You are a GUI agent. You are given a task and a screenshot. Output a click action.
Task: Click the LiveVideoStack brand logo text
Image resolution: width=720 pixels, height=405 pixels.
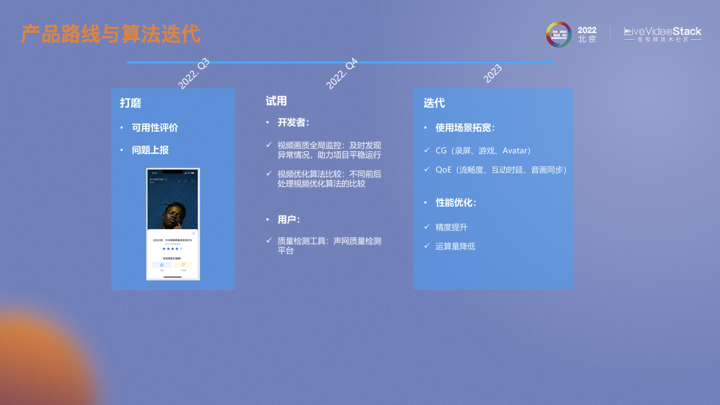click(662, 34)
